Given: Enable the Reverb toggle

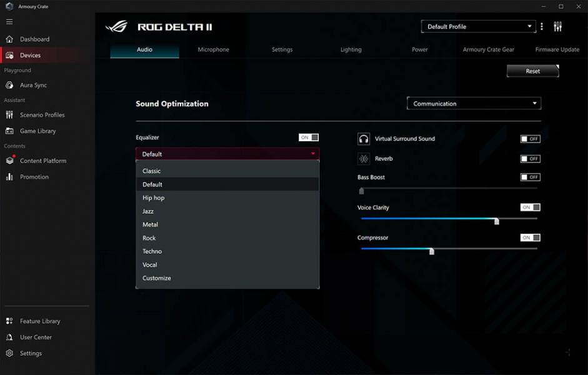Looking at the screenshot, I should (x=531, y=159).
